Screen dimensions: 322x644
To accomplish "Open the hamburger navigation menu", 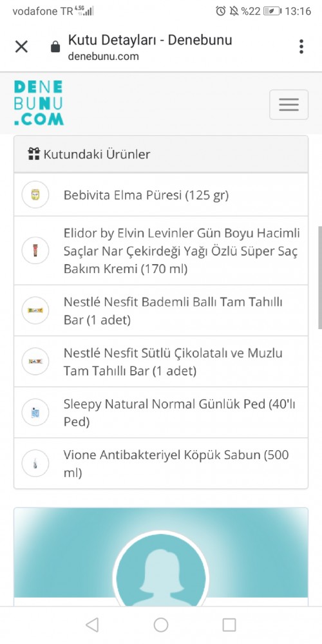I will [x=289, y=104].
